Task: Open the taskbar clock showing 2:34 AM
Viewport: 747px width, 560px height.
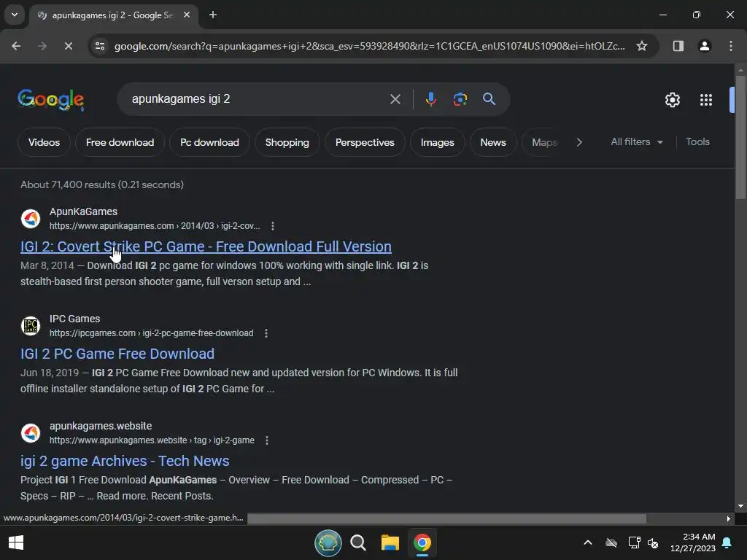Action: pos(693,542)
